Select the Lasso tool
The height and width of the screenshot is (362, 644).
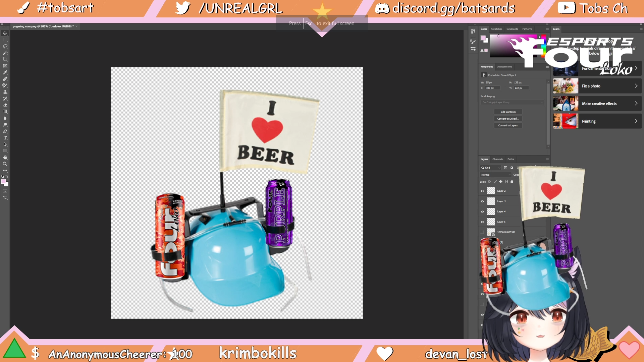pos(5,46)
